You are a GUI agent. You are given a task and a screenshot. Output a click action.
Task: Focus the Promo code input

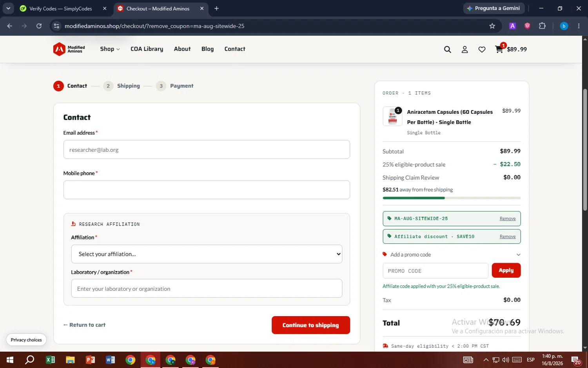pos(436,271)
